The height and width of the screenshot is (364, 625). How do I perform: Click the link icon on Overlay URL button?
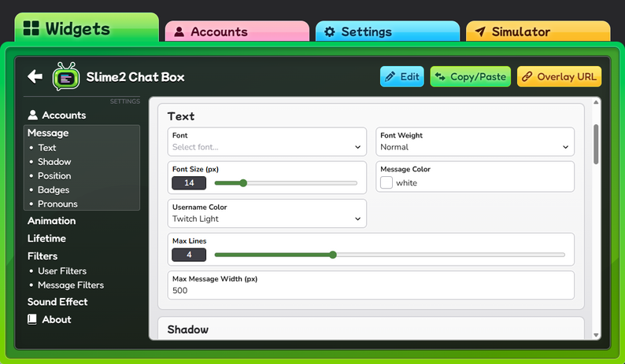(527, 76)
